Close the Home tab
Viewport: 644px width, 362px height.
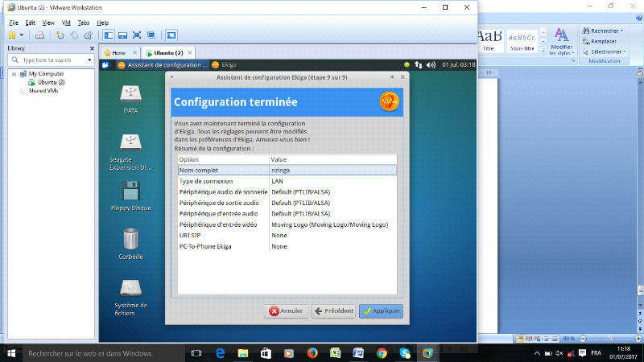pos(134,53)
